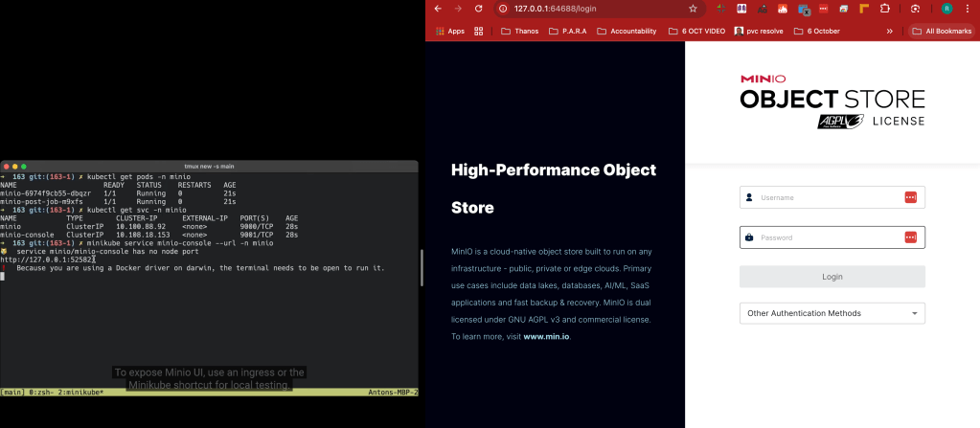
Task: Visit the www.min.io link
Action: click(546, 336)
